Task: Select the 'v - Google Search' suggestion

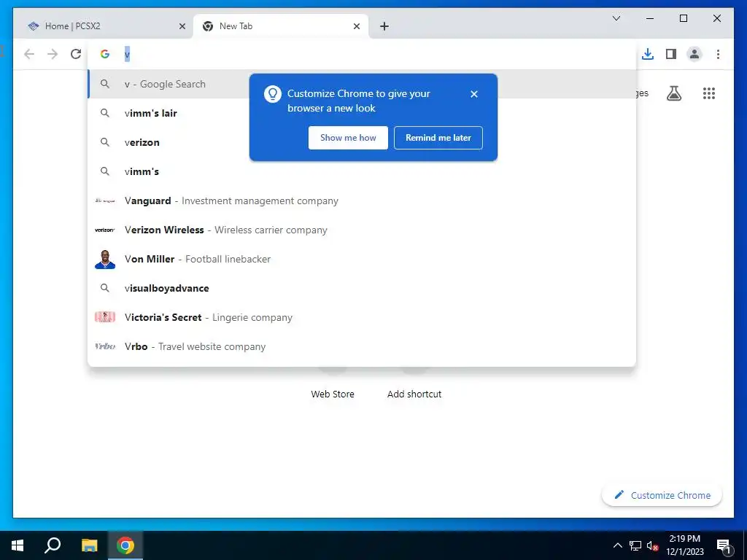Action: point(363,84)
